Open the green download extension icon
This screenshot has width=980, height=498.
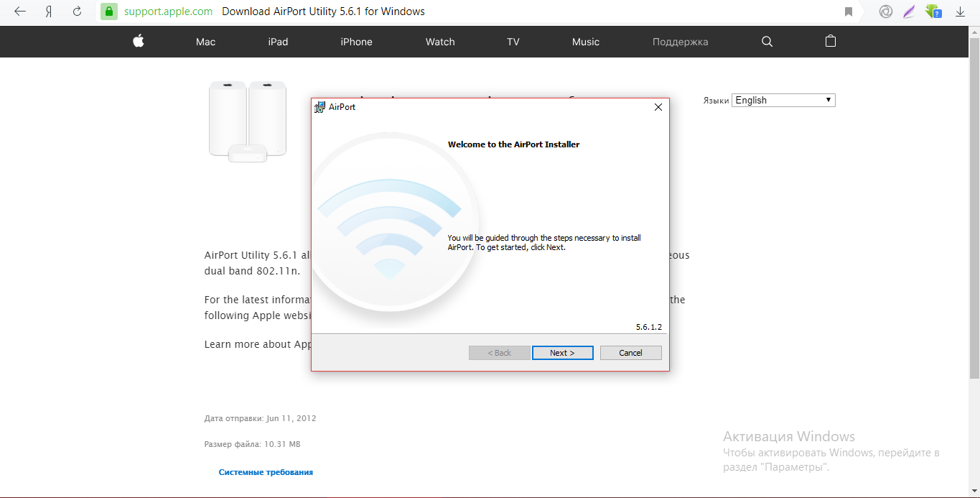click(933, 11)
